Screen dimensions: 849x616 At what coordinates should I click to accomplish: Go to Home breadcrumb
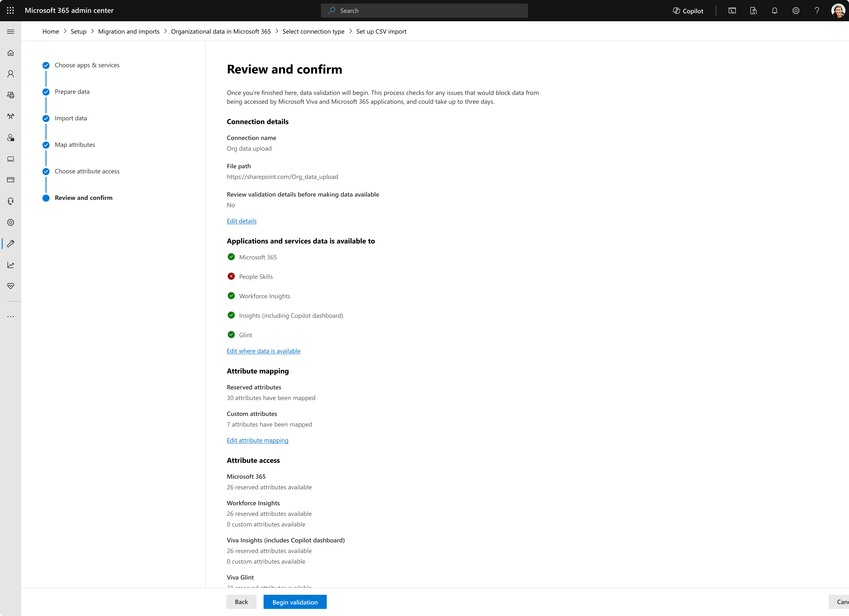[51, 32]
